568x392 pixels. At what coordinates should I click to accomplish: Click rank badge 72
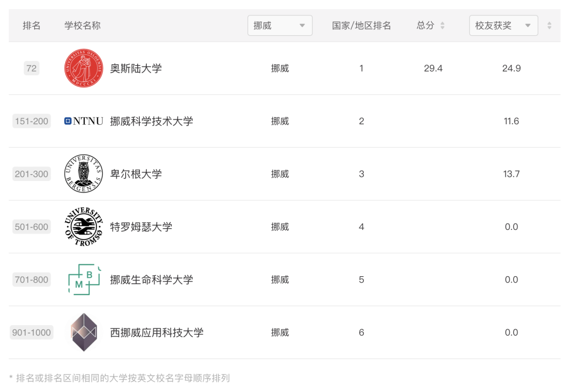click(32, 68)
